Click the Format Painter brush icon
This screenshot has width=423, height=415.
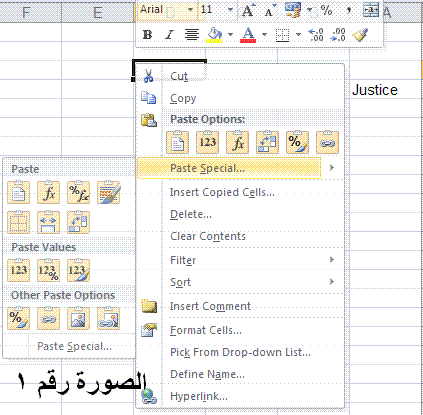point(360,34)
